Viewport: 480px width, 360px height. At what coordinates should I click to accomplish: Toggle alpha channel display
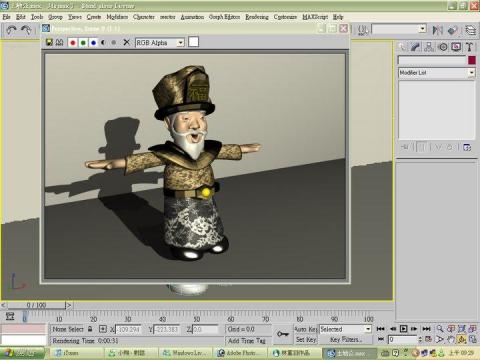103,43
